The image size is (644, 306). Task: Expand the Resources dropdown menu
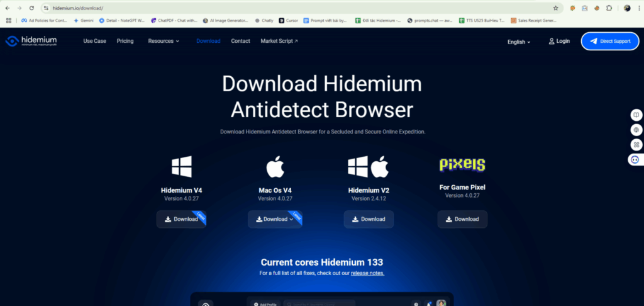click(164, 41)
